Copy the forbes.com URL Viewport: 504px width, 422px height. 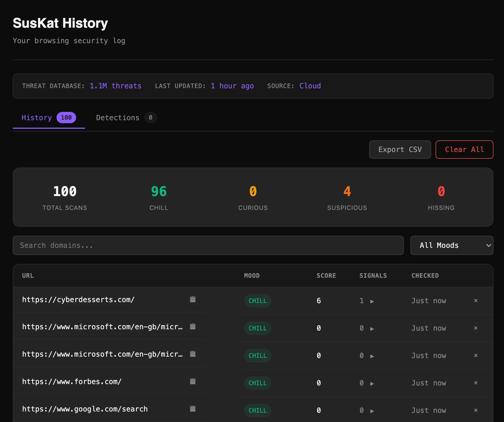click(x=193, y=381)
